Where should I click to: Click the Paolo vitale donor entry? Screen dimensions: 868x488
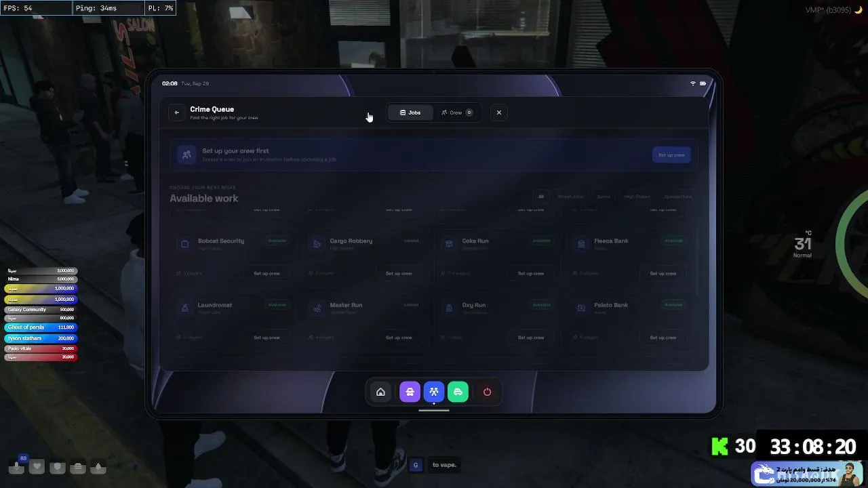pos(41,348)
